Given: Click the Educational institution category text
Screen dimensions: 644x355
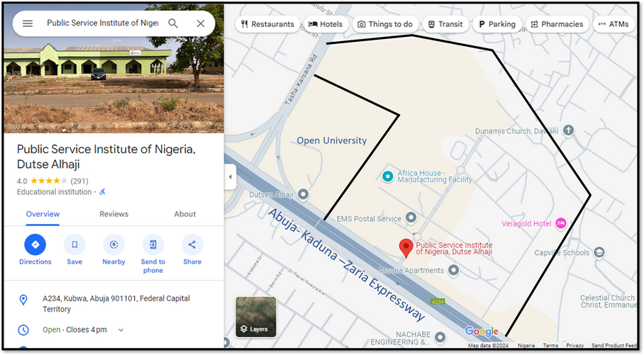Looking at the screenshot, I should click(54, 191).
